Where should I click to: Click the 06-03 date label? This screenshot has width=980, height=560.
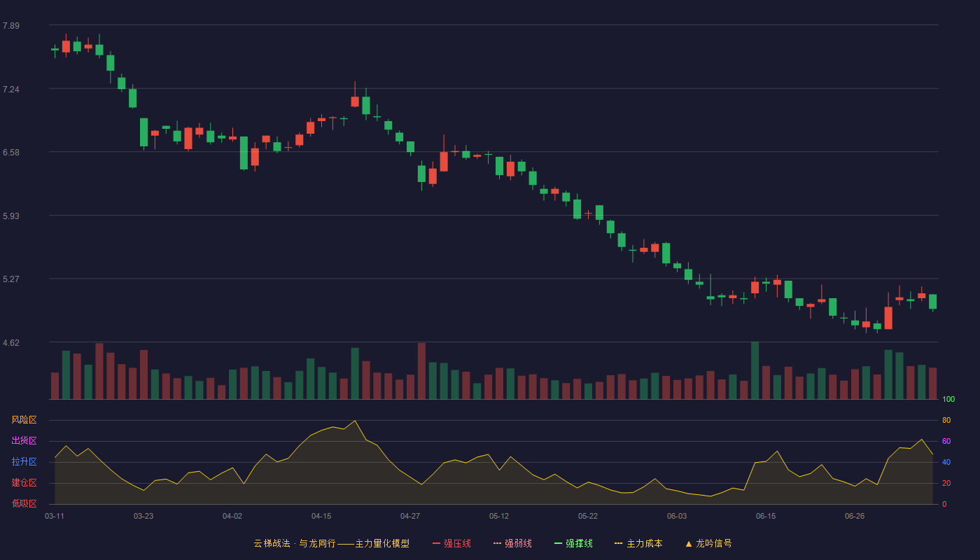[x=677, y=516]
